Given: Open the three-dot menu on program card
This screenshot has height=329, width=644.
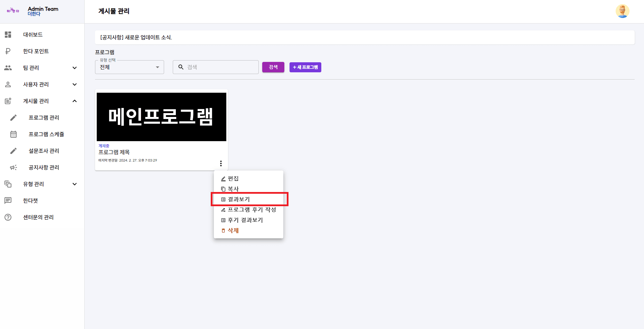Looking at the screenshot, I should click(221, 163).
